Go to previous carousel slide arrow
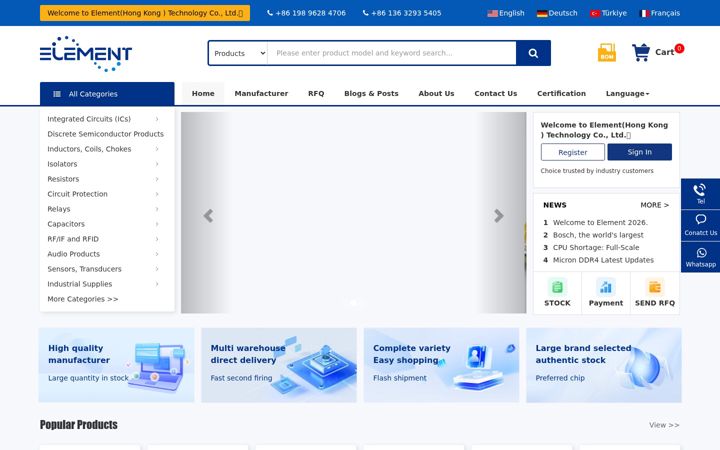The image size is (720, 450). coord(208,216)
